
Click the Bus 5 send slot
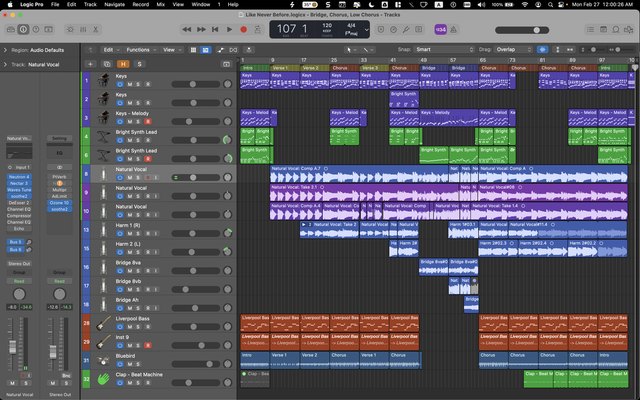16,242
